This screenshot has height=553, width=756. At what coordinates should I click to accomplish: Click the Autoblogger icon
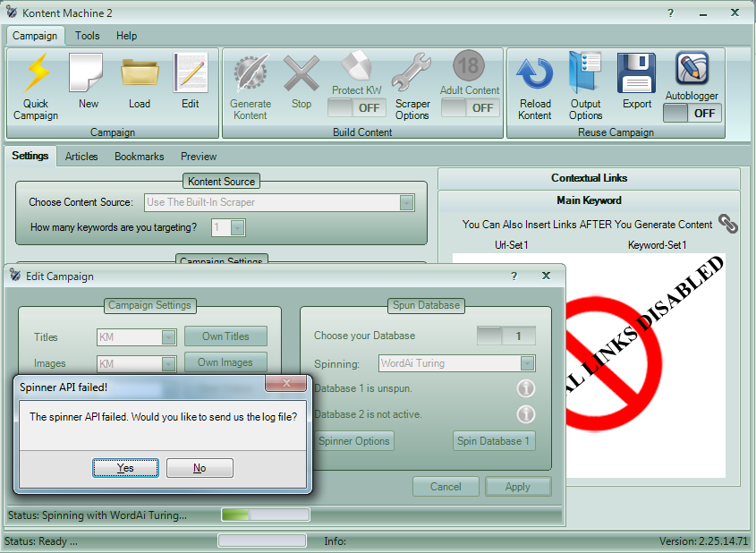click(692, 68)
